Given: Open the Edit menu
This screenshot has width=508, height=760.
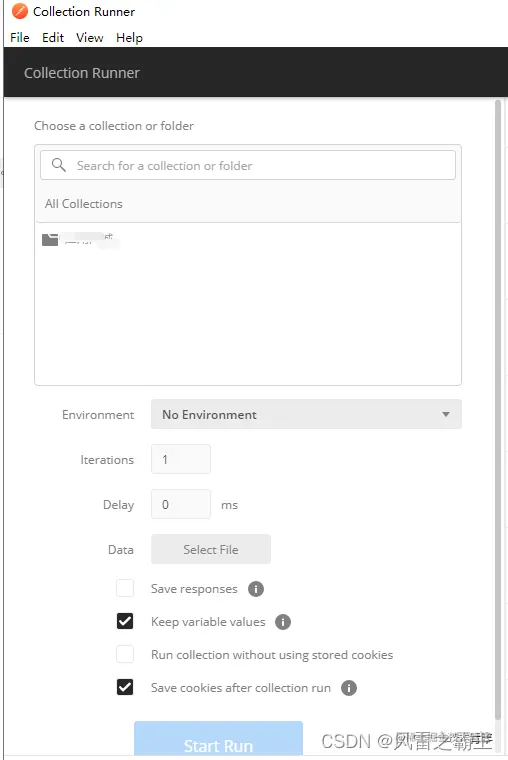Looking at the screenshot, I should (53, 37).
